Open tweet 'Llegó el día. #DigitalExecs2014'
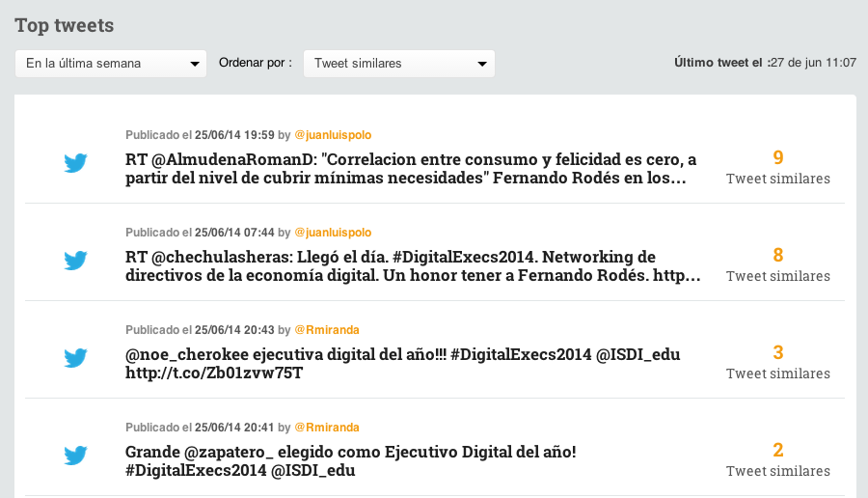 413,266
